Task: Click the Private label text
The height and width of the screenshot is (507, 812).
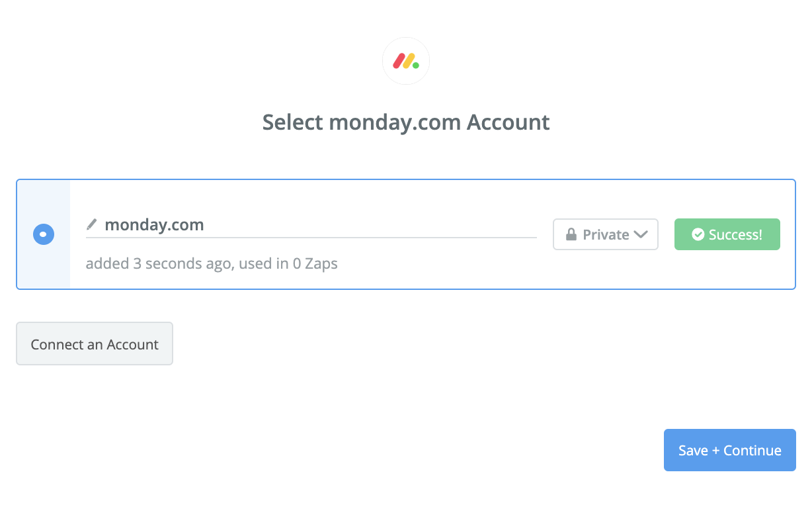Action: (x=606, y=234)
